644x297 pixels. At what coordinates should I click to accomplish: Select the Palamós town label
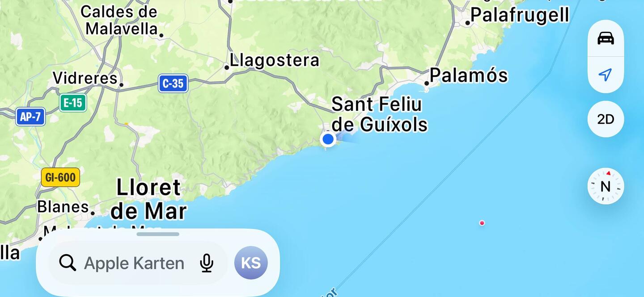pos(468,75)
